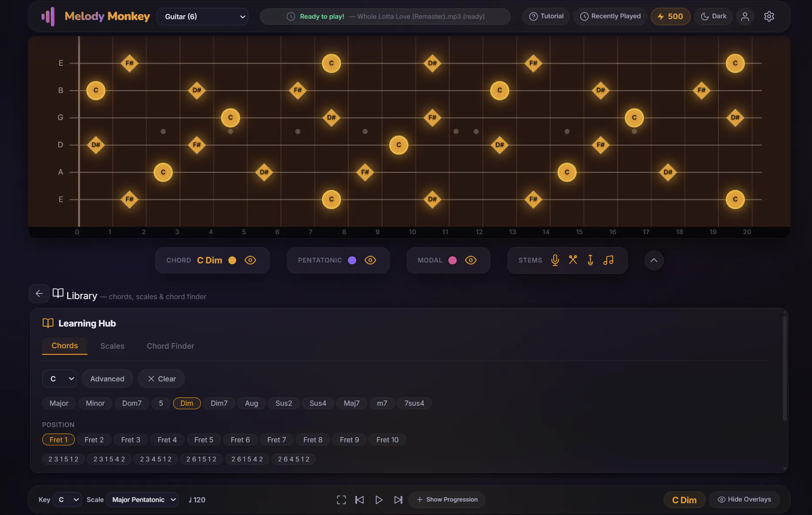Select Fret 10 position

[x=387, y=440]
